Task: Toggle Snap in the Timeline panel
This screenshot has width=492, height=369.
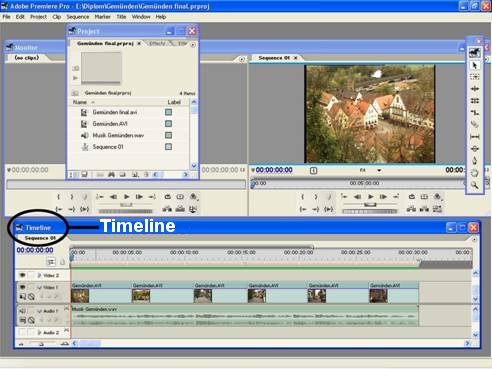Action: pyautogui.click(x=51, y=262)
